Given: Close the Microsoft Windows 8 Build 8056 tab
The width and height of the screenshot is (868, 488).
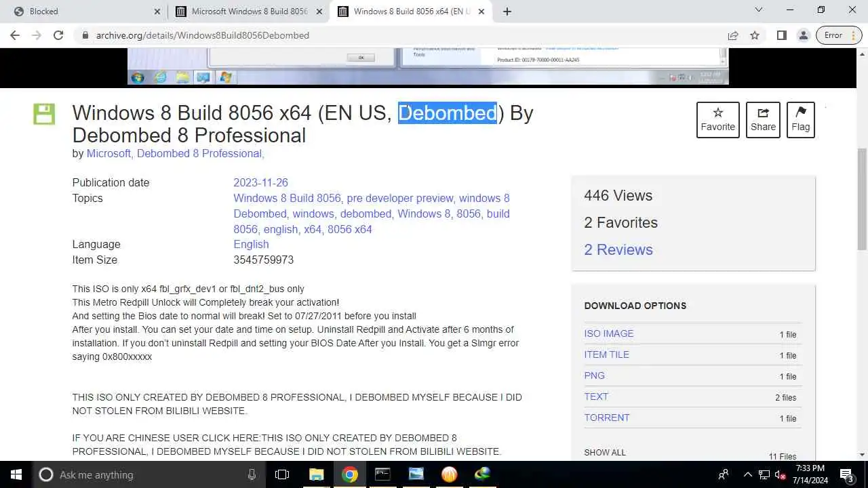Looking at the screenshot, I should [319, 12].
